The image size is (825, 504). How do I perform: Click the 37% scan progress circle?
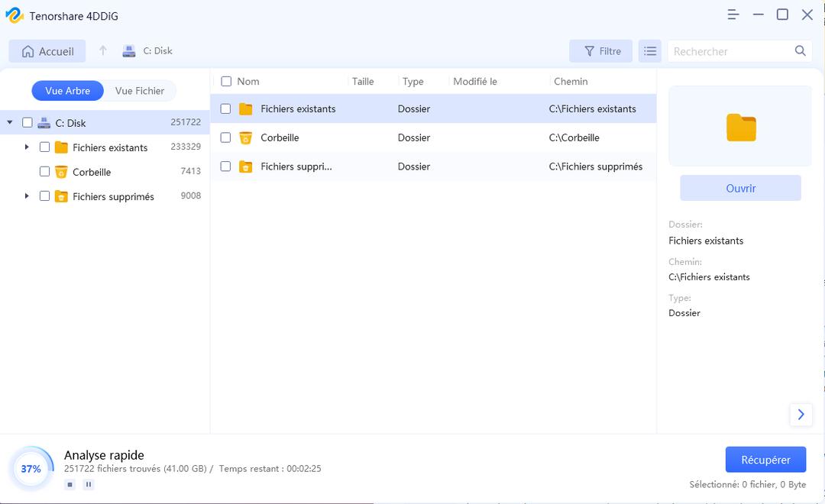click(x=31, y=469)
